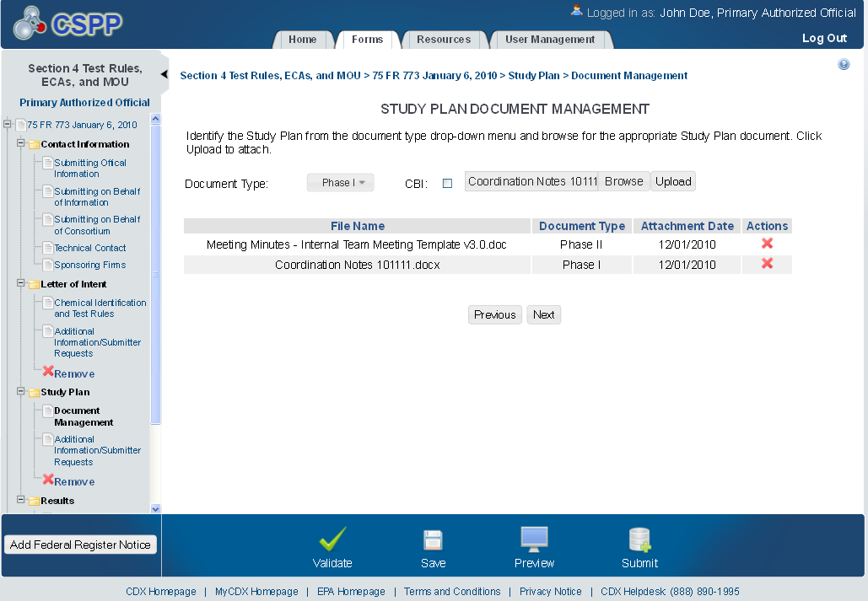
Task: Click the logged-in user avatar icon
Action: pyautogui.click(x=576, y=10)
